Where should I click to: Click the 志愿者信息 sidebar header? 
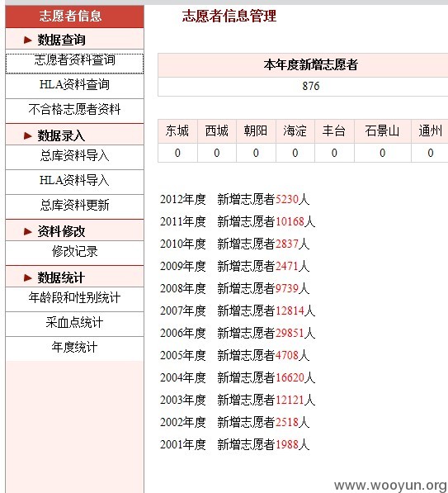(x=75, y=16)
